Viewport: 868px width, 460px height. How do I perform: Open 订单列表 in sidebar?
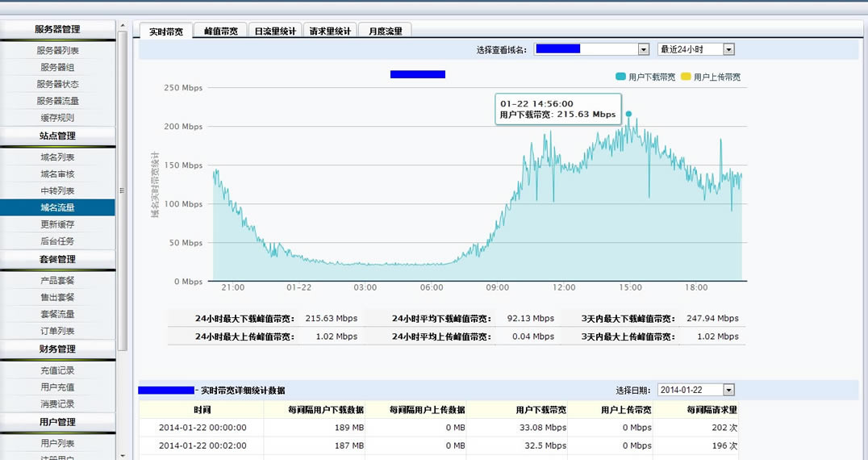(57, 331)
